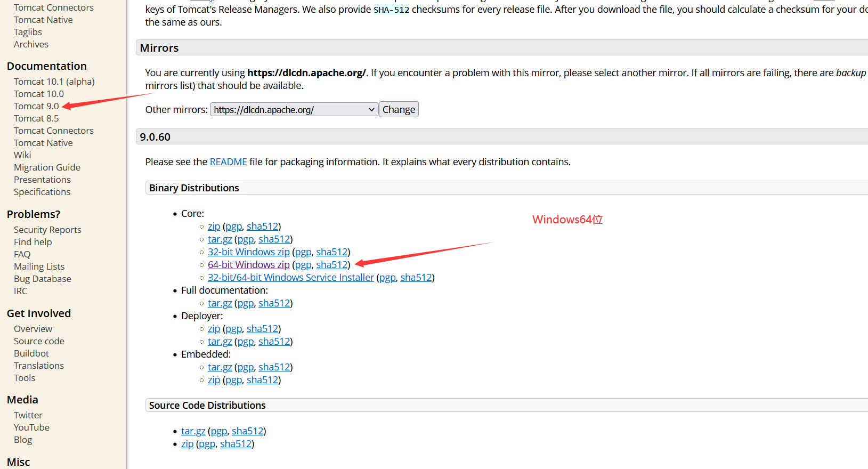868x469 pixels.
Task: Open sha512 for Deployer zip
Action: [x=262, y=329]
